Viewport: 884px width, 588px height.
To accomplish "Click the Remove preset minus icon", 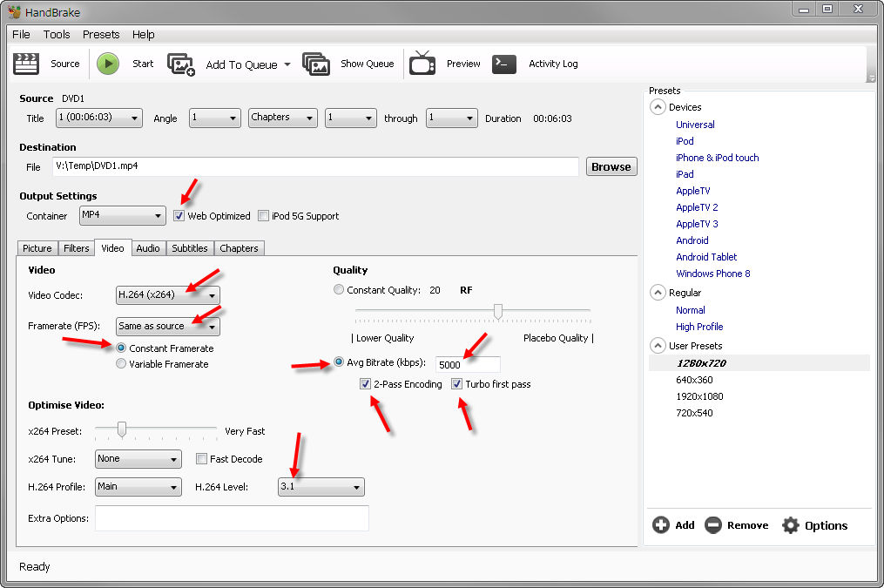I will pyautogui.click(x=712, y=525).
